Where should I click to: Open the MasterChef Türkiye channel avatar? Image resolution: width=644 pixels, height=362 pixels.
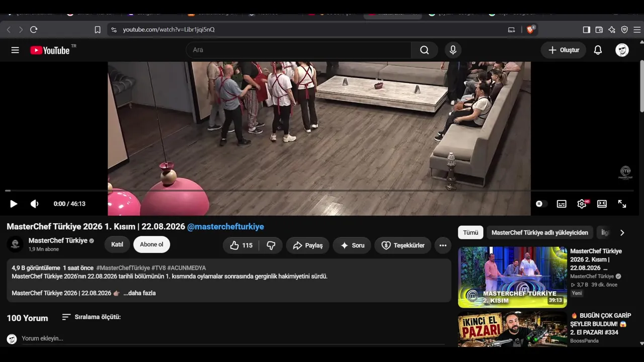(15, 244)
